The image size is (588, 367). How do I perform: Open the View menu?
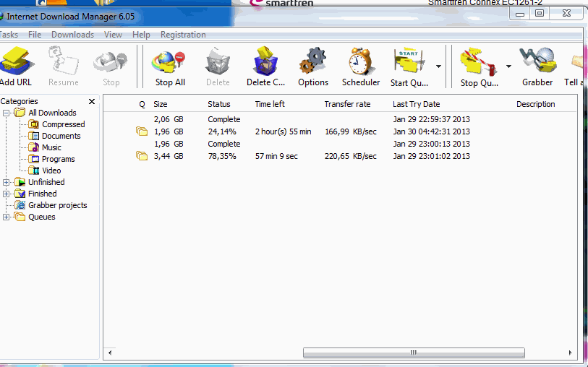coord(113,35)
